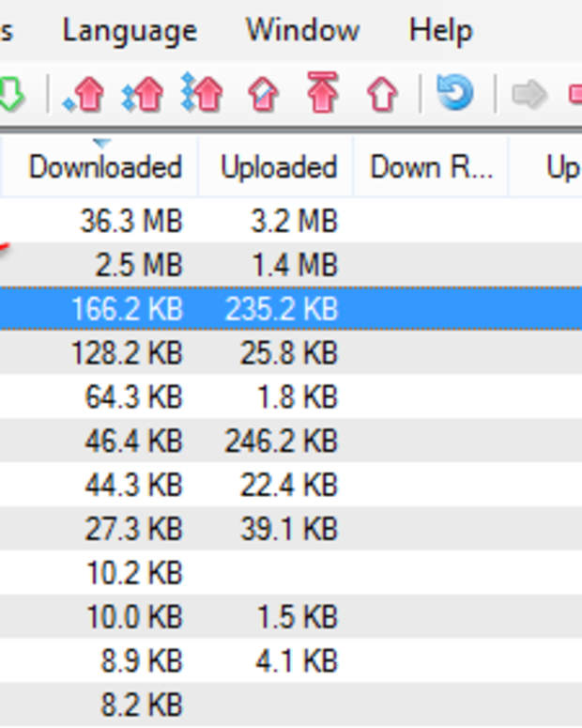Click the Down R... column header
Screen dimensions: 582x728
[x=431, y=167]
